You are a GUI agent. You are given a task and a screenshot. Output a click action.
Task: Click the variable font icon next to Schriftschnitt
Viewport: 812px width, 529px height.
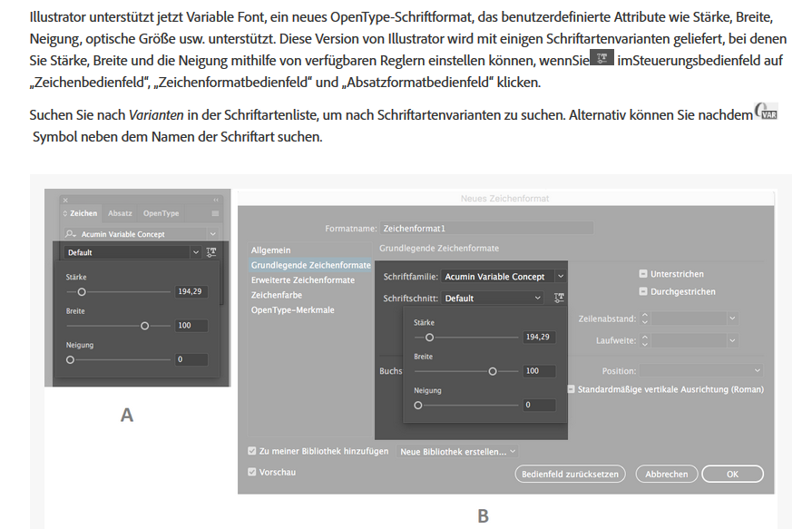point(560,297)
